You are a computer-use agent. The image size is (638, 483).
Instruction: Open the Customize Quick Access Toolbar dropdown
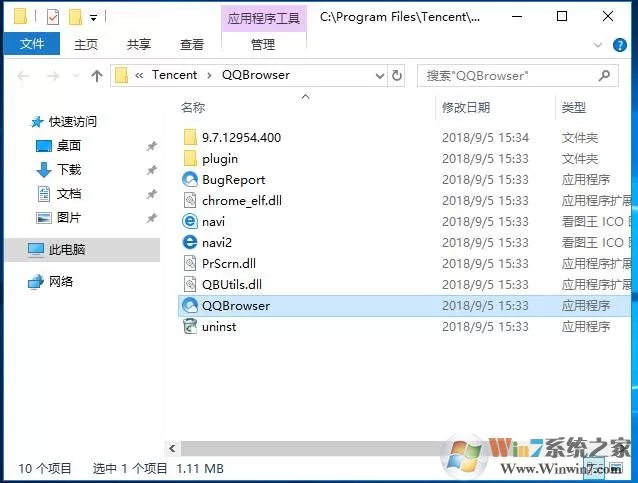93,18
